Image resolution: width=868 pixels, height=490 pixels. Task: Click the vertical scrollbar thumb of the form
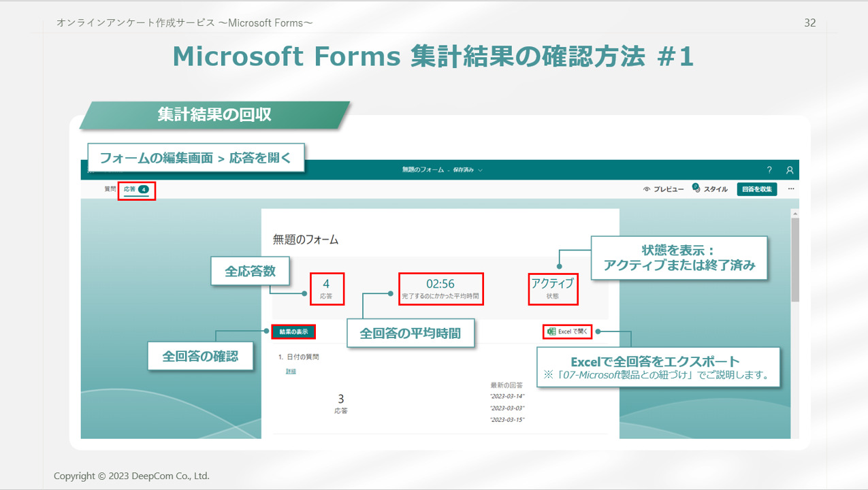point(794,259)
